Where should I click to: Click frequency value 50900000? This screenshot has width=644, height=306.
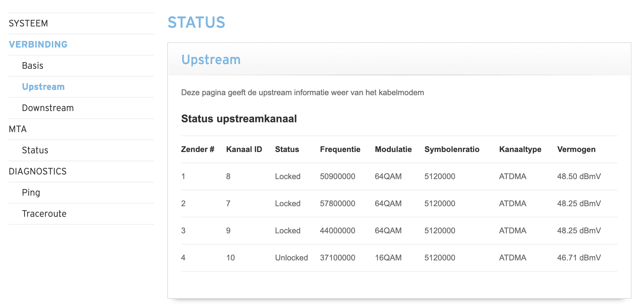point(338,176)
